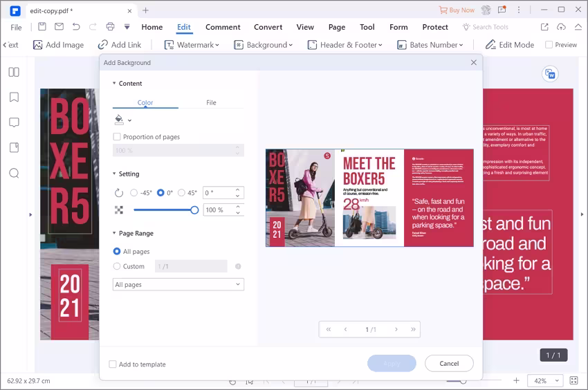This screenshot has height=390, width=588.
Task: Collapse the Setting section
Action: pyautogui.click(x=114, y=174)
